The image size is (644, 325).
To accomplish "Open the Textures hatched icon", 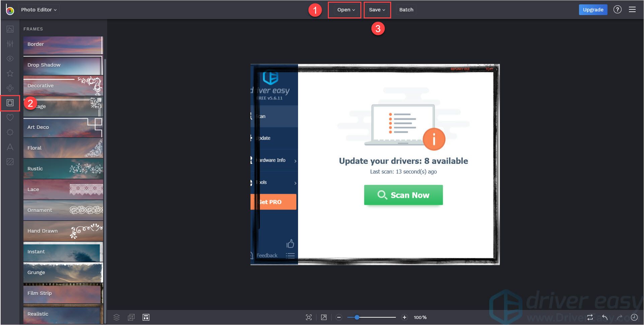I will click(x=10, y=162).
